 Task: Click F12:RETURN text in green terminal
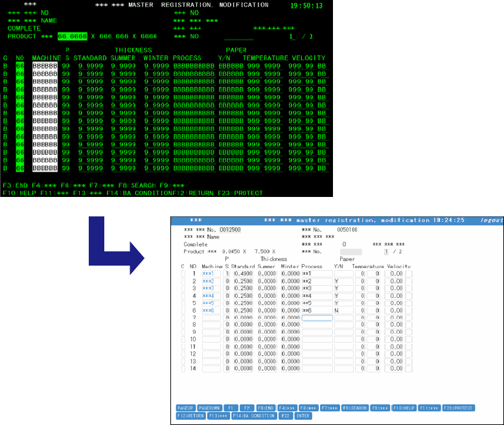point(193,193)
